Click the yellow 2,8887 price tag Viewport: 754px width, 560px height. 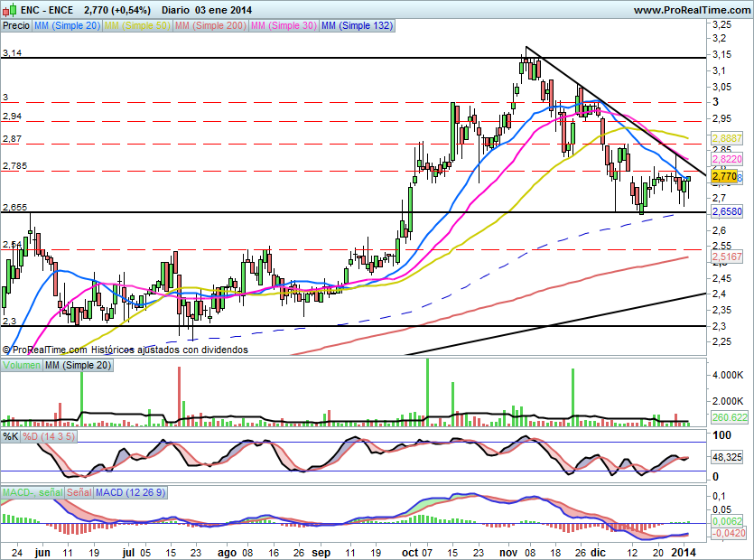pyautogui.click(x=726, y=139)
